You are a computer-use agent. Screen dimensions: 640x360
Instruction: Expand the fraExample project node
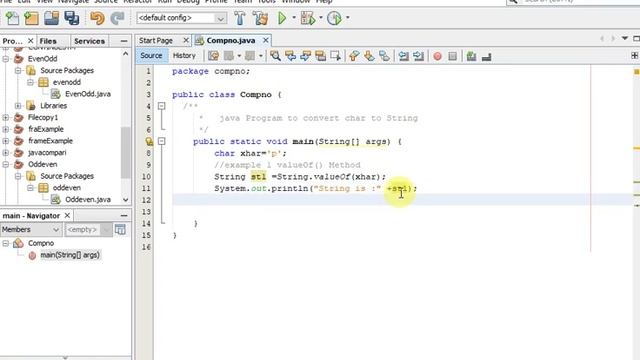coord(6,129)
